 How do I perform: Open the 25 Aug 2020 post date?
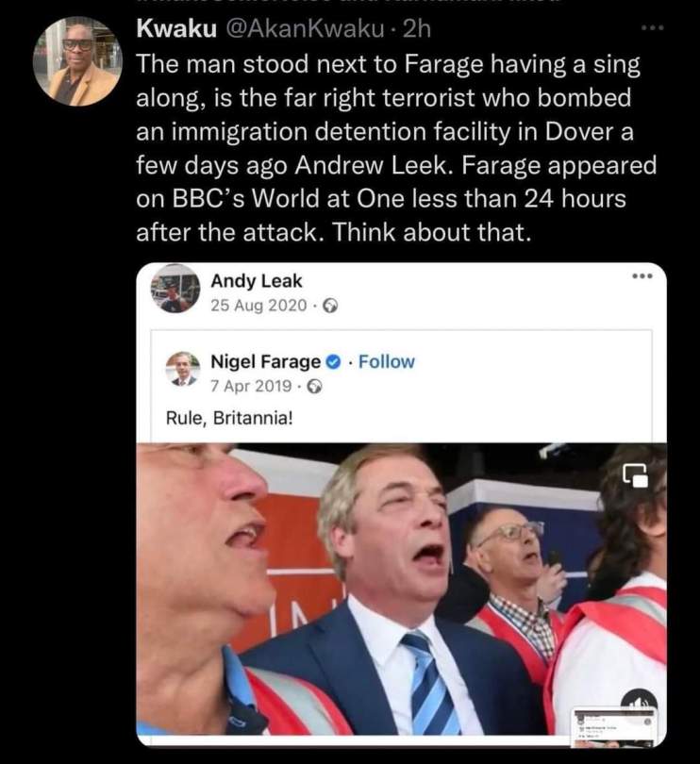point(258,305)
